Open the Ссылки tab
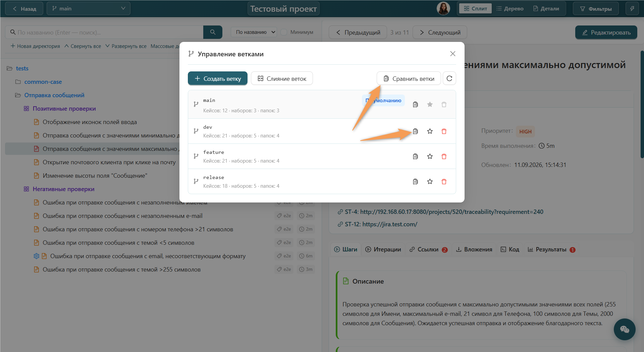This screenshot has height=352, width=644. (x=428, y=249)
